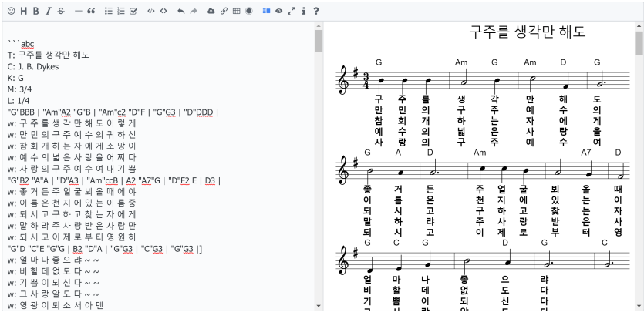Click lyric line 'w: 이 름 은 천 지 에 있 는 이 름 중'

pyautogui.click(x=72, y=203)
